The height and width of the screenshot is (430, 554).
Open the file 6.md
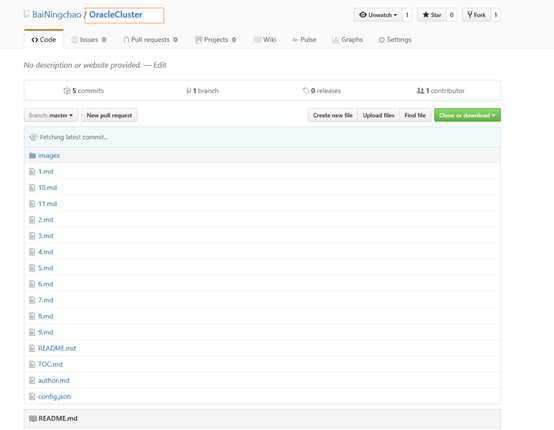pos(46,284)
